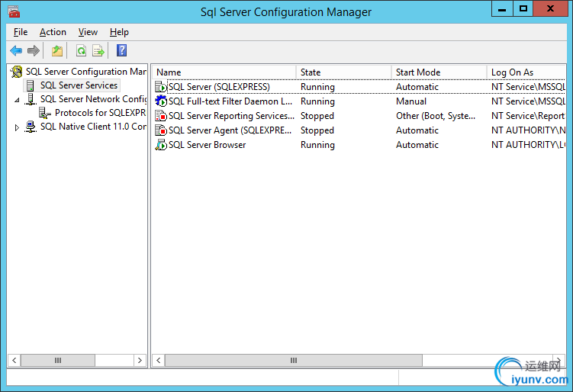Sort by the Start Mode column header
This screenshot has height=392, width=573.
tap(439, 72)
